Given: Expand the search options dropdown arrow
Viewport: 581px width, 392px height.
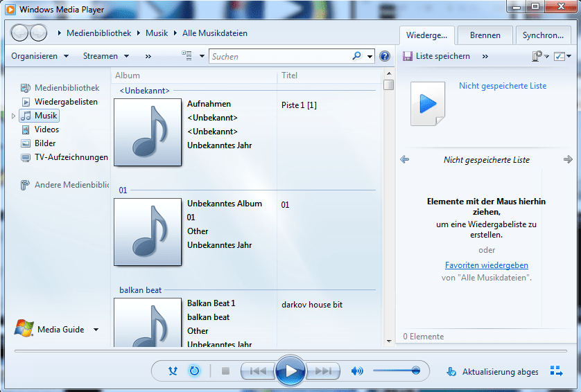Looking at the screenshot, I should (370, 57).
